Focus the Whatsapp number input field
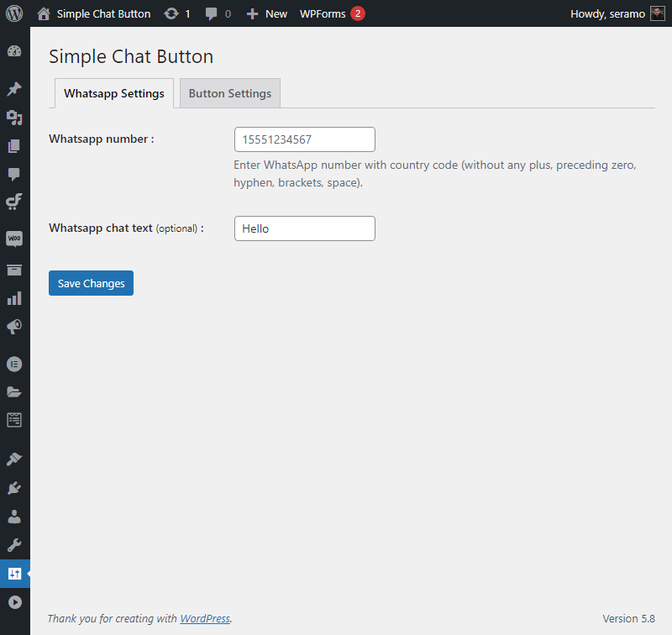 pyautogui.click(x=305, y=139)
